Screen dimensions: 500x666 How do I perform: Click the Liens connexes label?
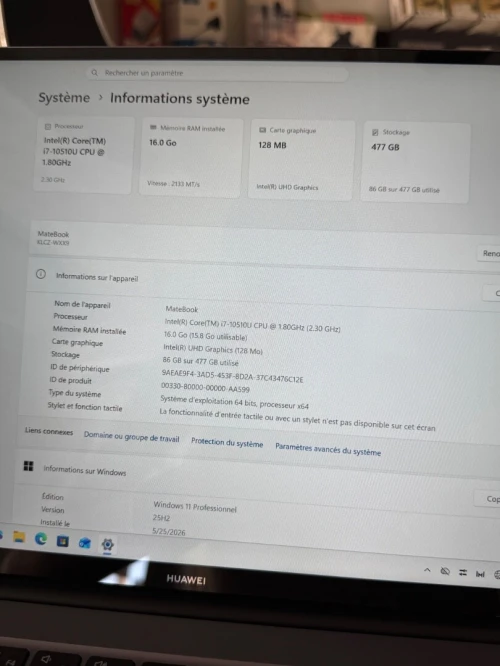49,431
